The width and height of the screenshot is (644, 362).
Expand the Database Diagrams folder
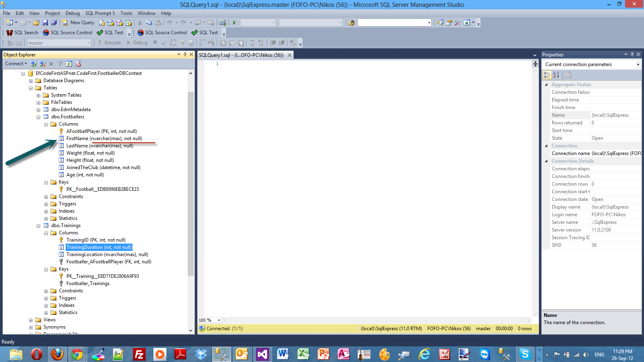31,81
